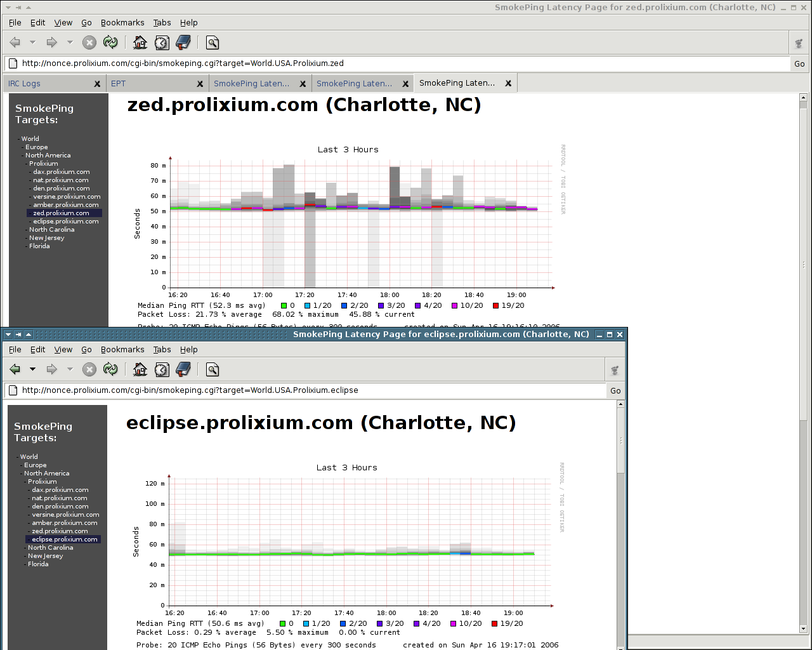Open Go menu in zed window

(x=86, y=22)
